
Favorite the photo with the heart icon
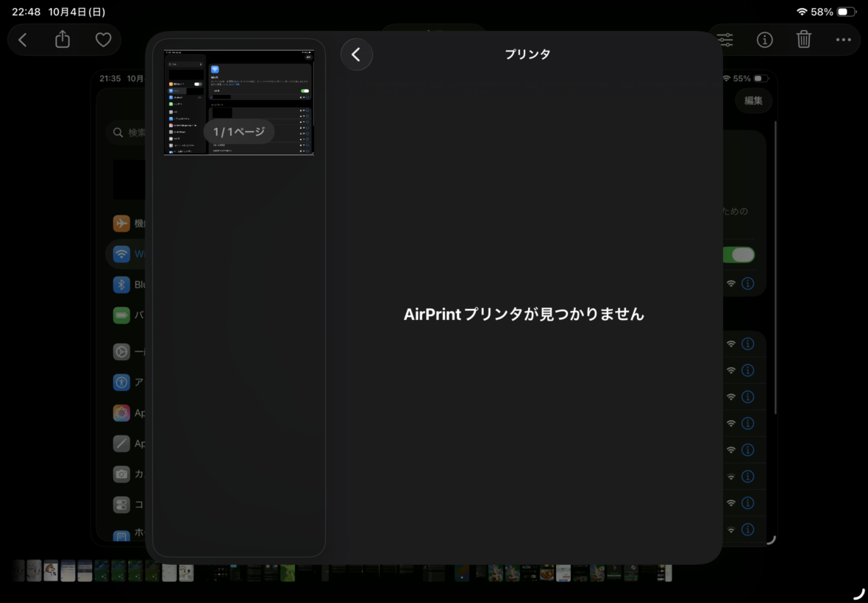103,40
